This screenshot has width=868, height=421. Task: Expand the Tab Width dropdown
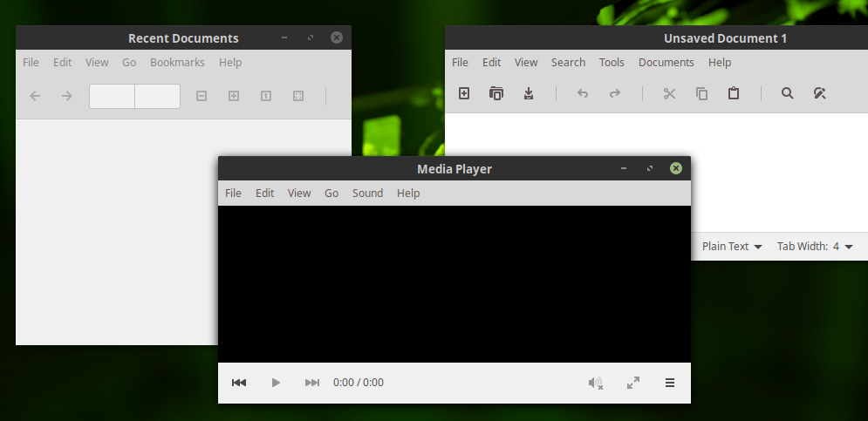(815, 246)
